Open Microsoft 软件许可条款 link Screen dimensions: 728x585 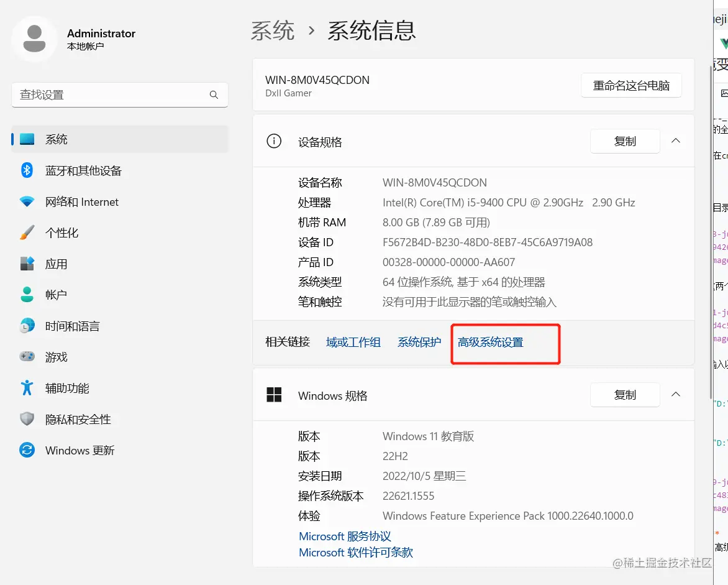(x=356, y=553)
